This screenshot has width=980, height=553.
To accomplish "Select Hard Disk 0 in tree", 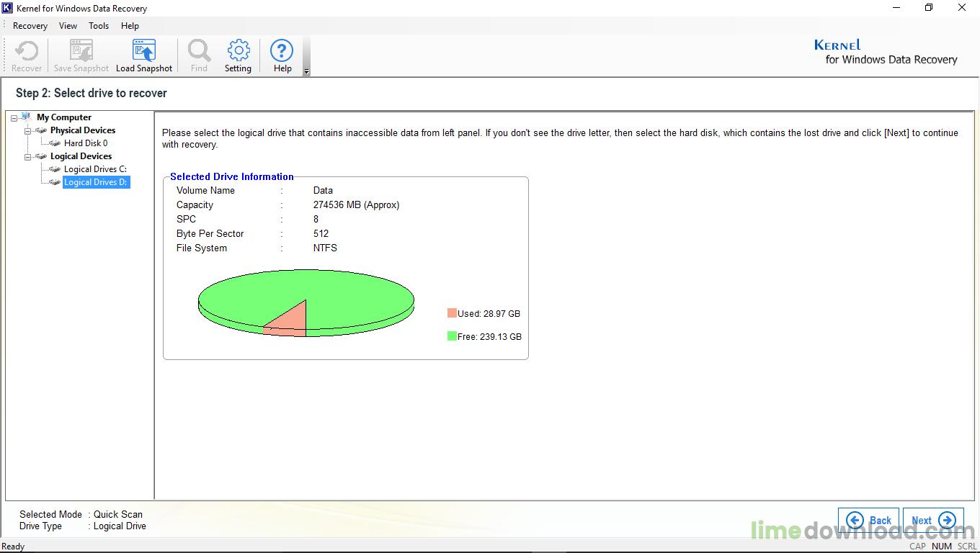I will tap(85, 143).
